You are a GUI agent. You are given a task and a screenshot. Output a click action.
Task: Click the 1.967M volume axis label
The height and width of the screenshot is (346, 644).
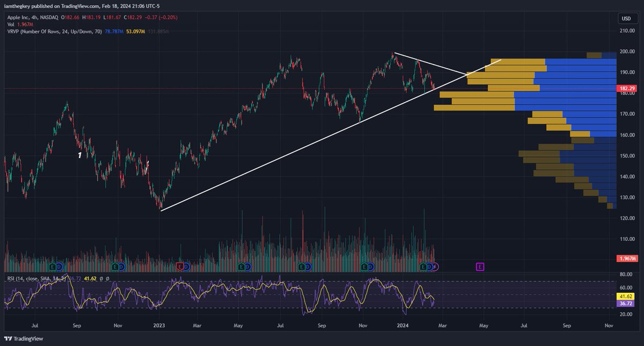click(627, 258)
